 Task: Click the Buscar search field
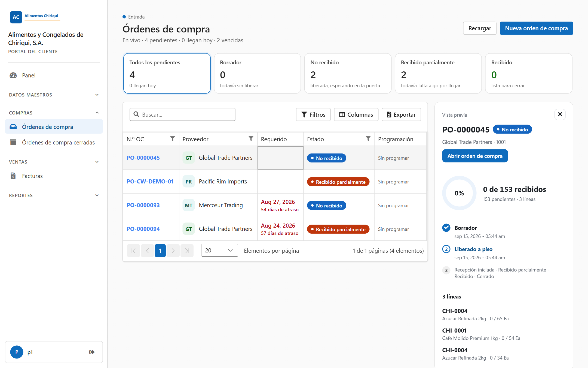[182, 114]
